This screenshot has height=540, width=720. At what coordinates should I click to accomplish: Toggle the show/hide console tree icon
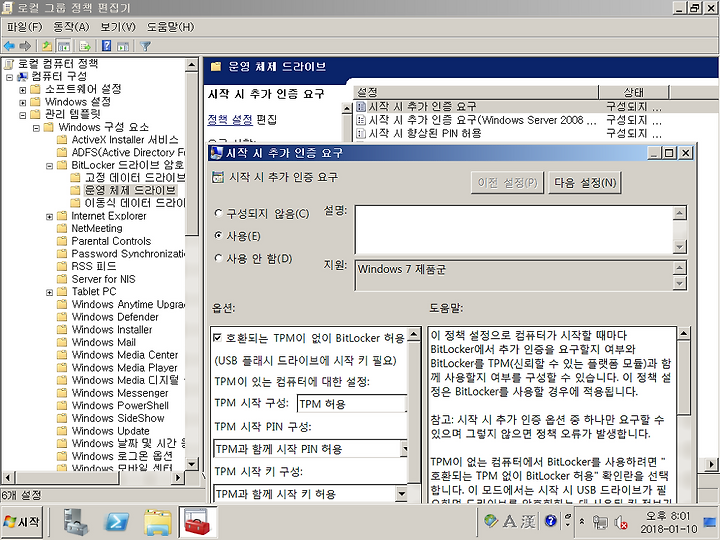(64, 46)
